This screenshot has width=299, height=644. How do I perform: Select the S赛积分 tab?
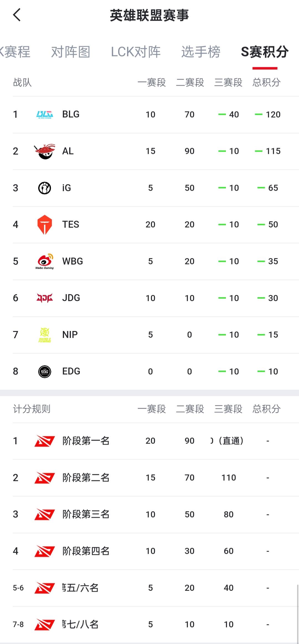click(265, 52)
